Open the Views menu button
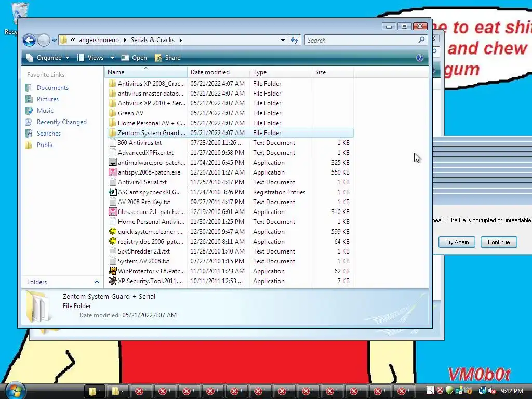The image size is (532, 399). [90, 58]
